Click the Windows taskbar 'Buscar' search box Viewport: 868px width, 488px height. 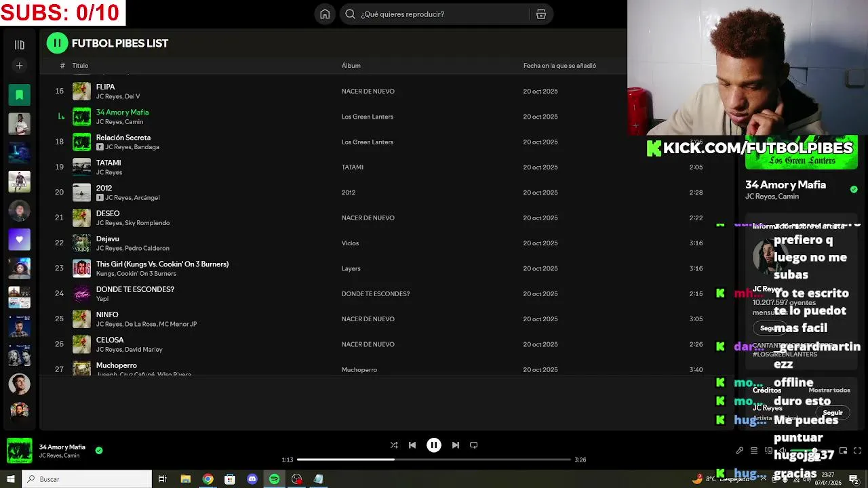point(87,479)
